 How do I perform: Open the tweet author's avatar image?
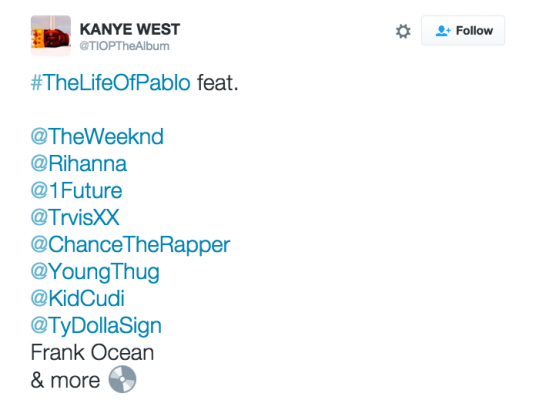pos(51,35)
